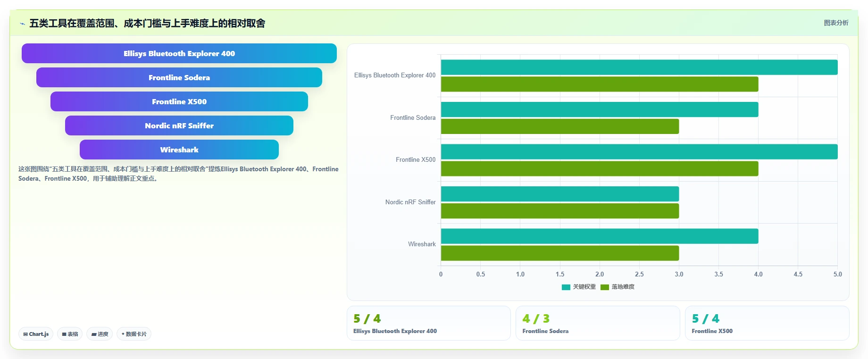868x359 pixels.
Task: Click the 2.0 tick on the x-axis
Action: [x=600, y=274]
